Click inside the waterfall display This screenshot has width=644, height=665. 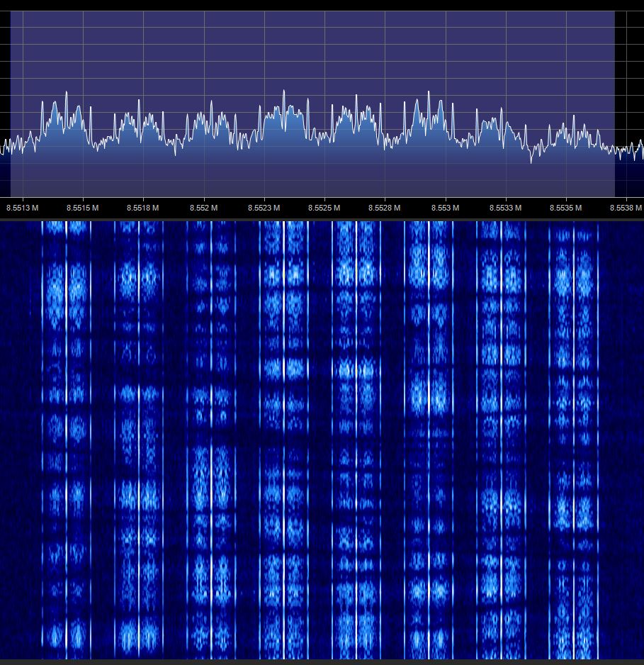[x=322, y=440]
